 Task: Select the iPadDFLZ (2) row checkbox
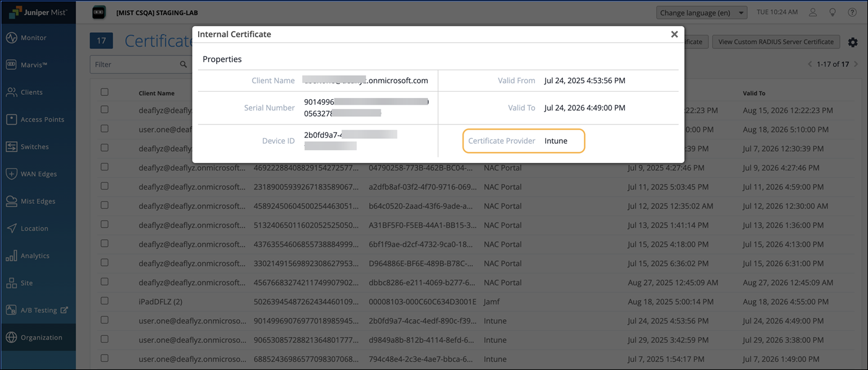coord(105,301)
